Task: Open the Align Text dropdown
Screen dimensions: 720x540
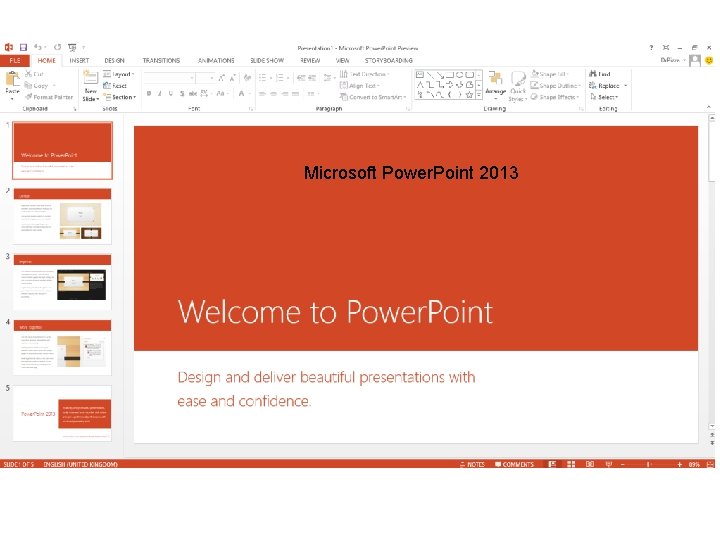Action: [360, 85]
